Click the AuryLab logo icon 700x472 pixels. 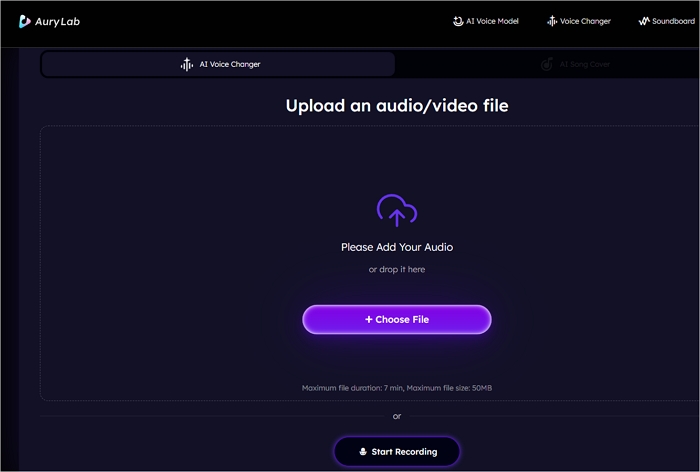tap(25, 21)
